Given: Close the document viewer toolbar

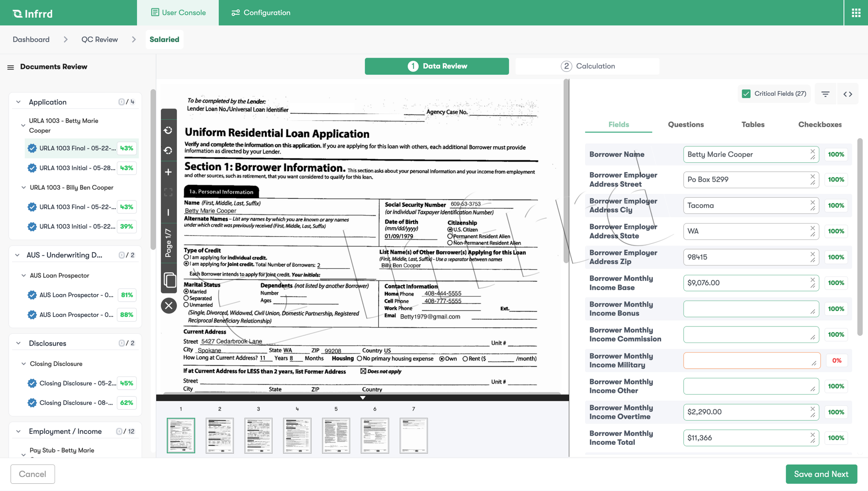Looking at the screenshot, I should (x=169, y=305).
